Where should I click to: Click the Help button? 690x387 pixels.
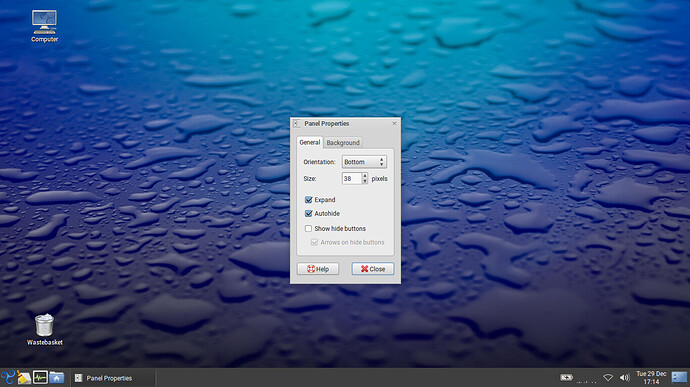[318, 269]
